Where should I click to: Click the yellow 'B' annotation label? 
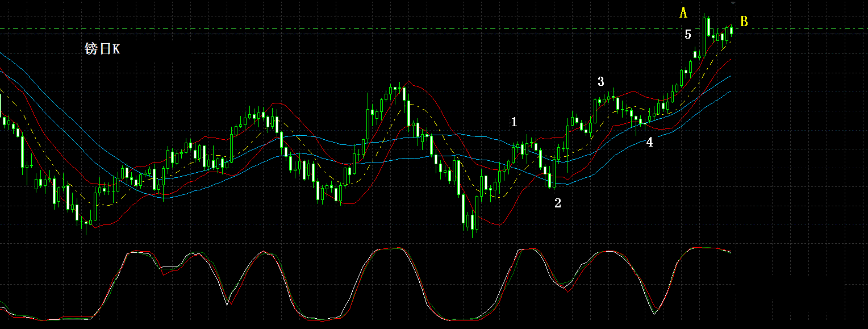pos(744,22)
